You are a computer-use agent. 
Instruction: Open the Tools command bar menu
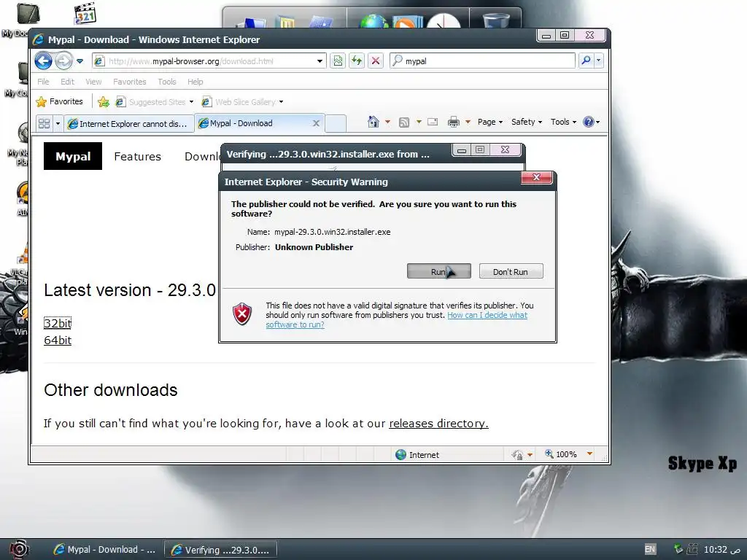click(x=564, y=122)
